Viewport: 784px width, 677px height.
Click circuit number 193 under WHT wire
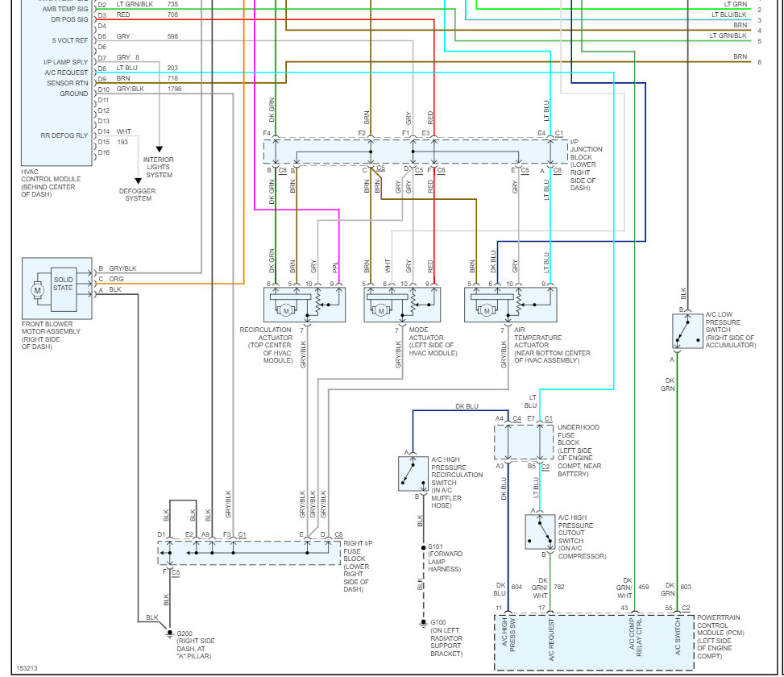(122, 142)
